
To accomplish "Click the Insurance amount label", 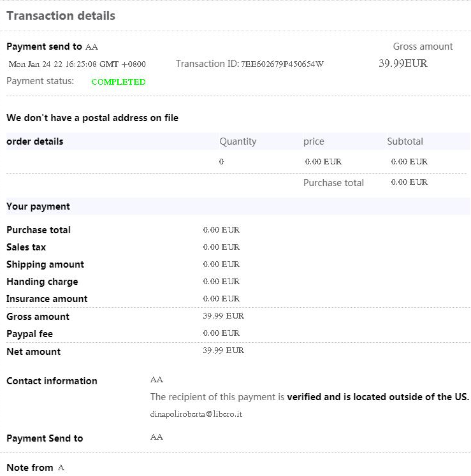I will [x=47, y=299].
